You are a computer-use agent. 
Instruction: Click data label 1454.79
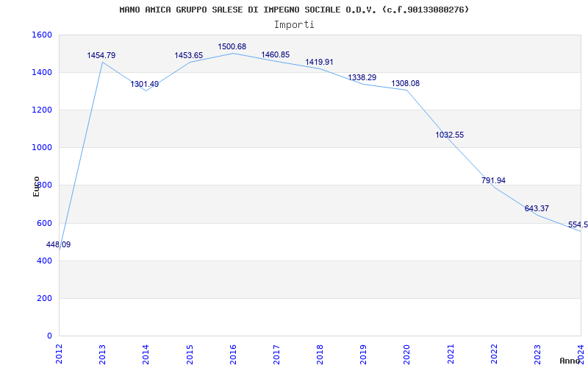coord(101,56)
